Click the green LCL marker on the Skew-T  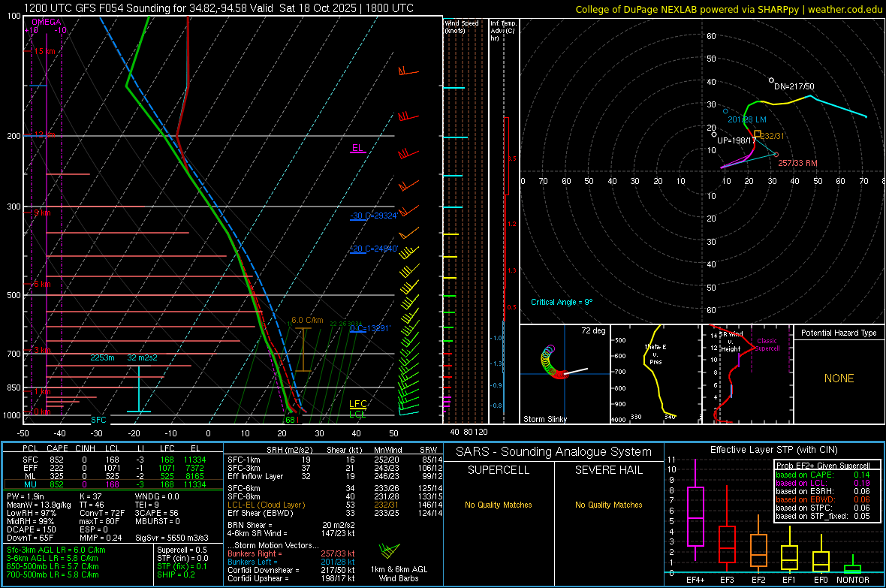coord(357,415)
